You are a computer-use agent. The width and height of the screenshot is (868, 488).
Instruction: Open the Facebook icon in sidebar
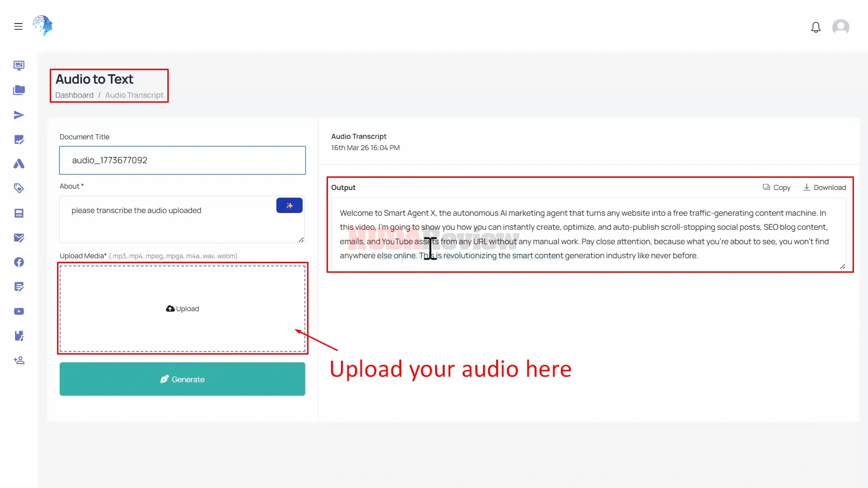click(x=19, y=262)
